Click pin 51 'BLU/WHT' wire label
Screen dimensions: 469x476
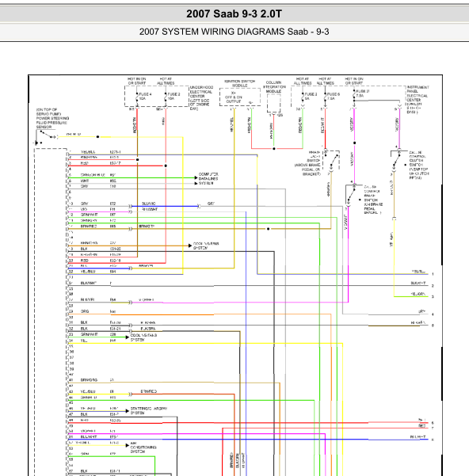click(89, 437)
